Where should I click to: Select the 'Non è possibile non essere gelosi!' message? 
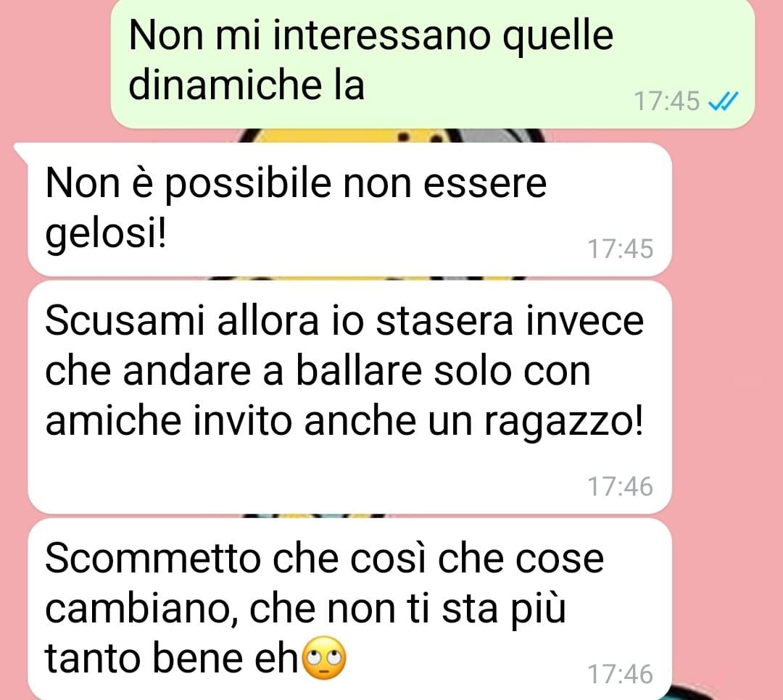pos(349,209)
